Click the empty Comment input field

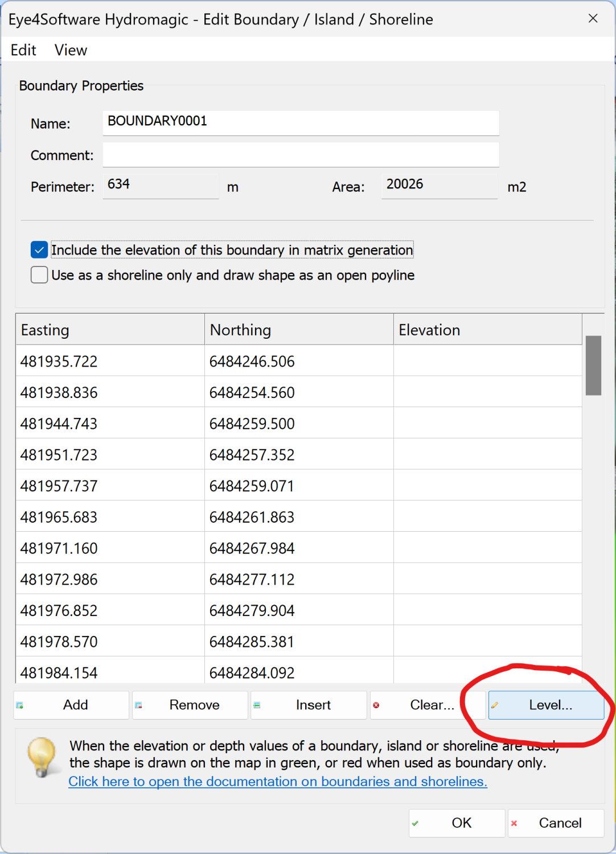coord(301,154)
